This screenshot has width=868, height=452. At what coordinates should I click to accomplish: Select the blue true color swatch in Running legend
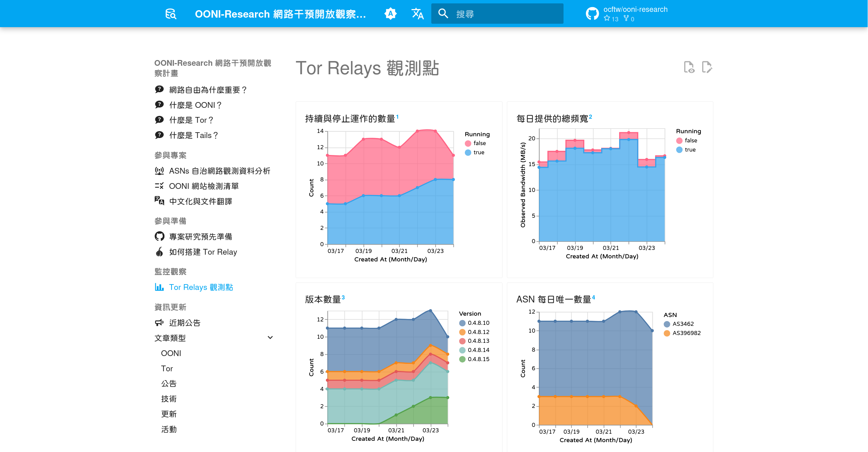click(x=468, y=152)
